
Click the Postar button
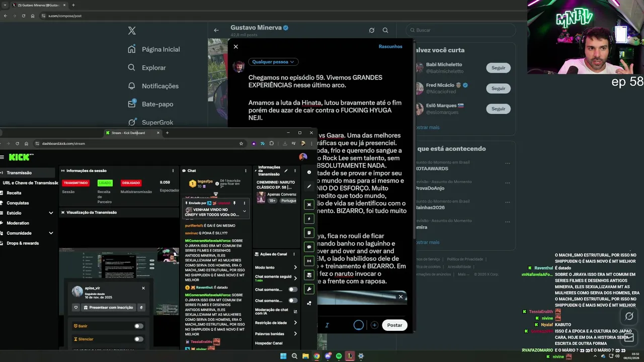click(x=394, y=325)
